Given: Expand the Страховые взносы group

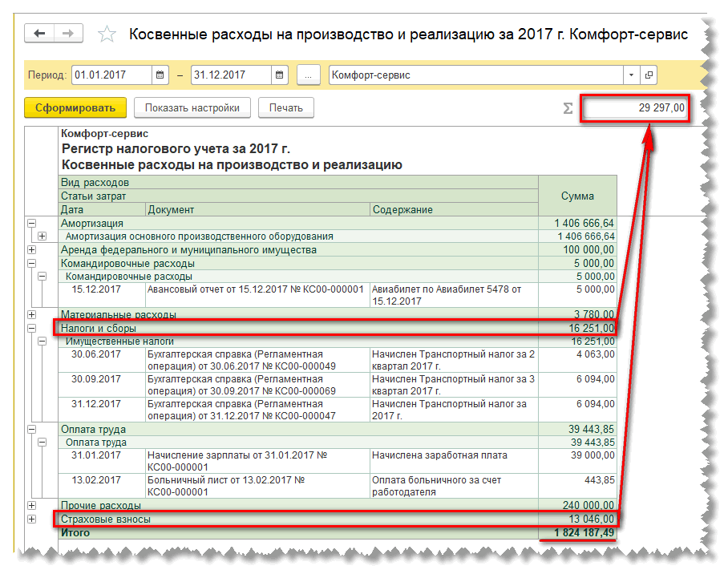Looking at the screenshot, I should (32, 519).
